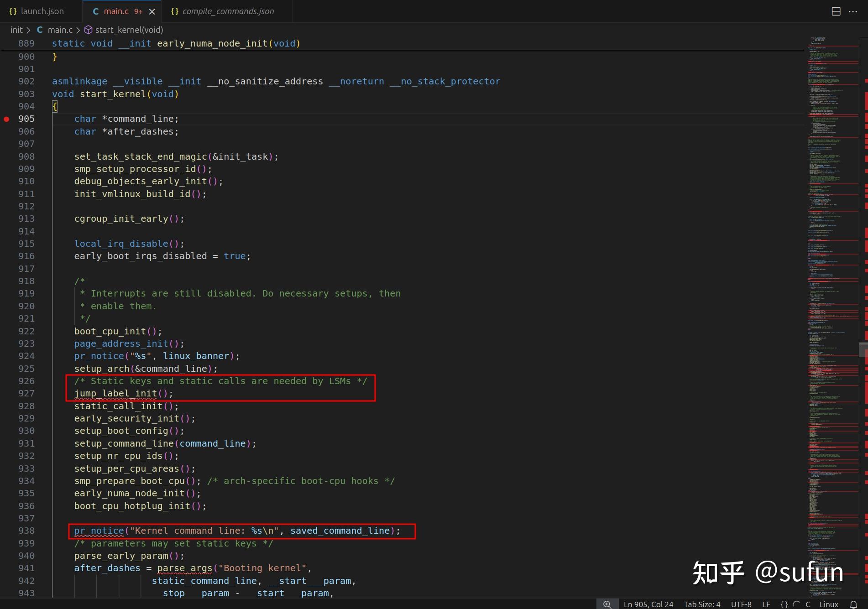Click the magnifier icon in status bar
This screenshot has width=868, height=609.
[x=607, y=604]
